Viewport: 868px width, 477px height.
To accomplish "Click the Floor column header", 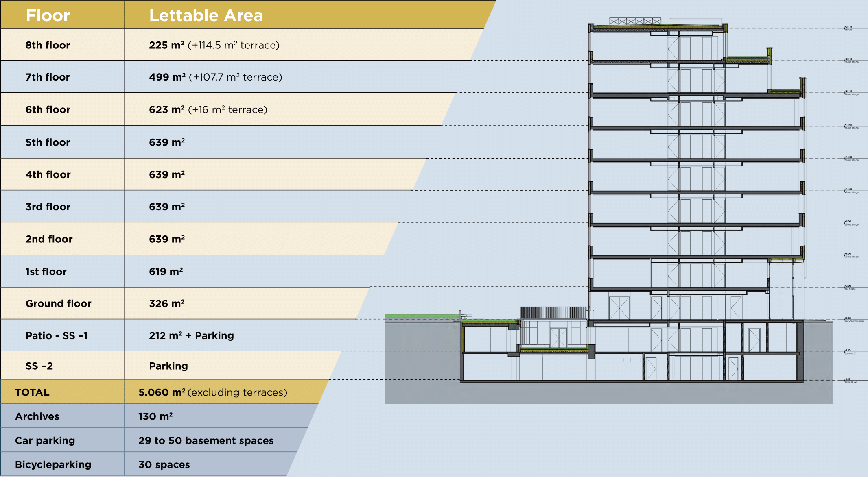I will coord(48,15).
